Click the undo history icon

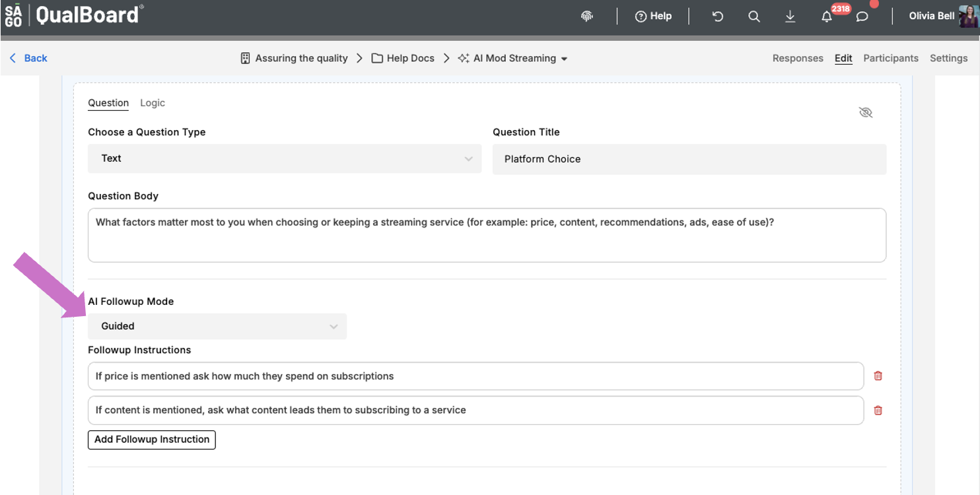(x=717, y=16)
